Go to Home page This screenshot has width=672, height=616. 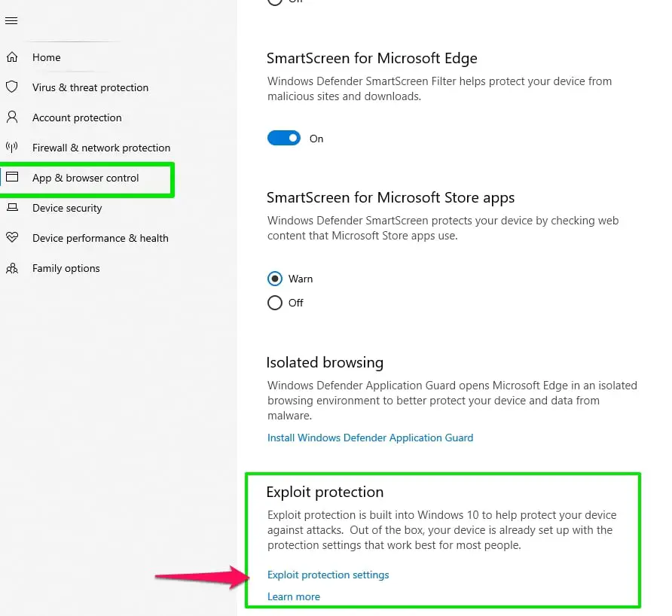coord(46,57)
